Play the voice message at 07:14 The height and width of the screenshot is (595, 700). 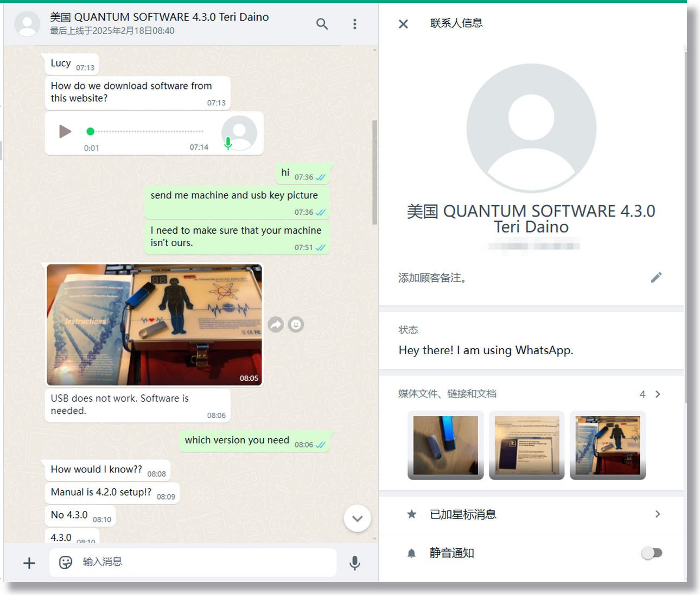(x=65, y=131)
